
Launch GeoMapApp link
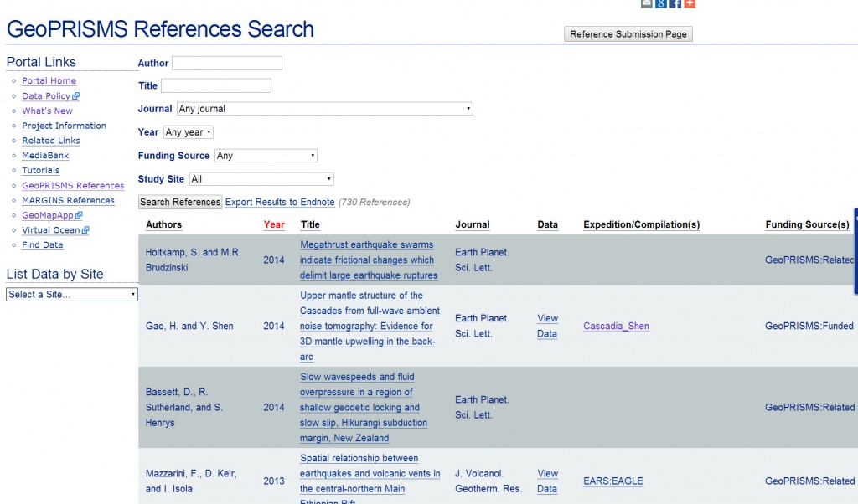coord(48,215)
